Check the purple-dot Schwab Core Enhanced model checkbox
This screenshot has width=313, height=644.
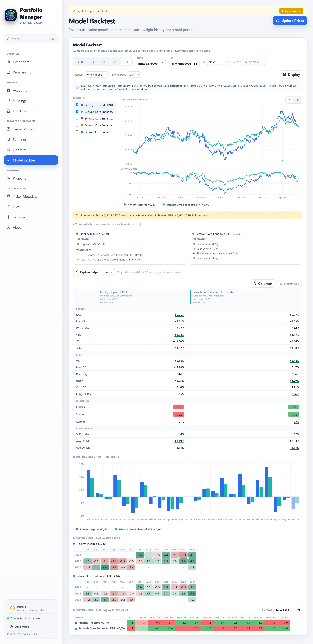(77, 118)
